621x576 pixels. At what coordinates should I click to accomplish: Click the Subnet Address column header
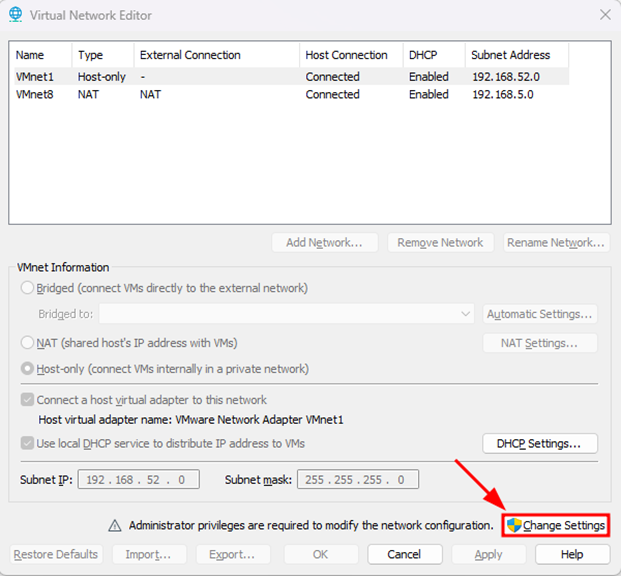(510, 55)
